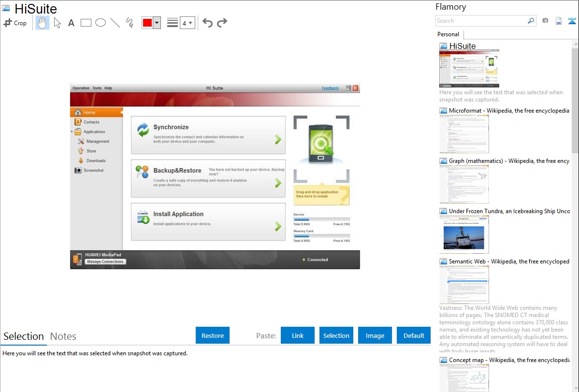
Task: Click the Device storage progress bar
Action: tap(321, 219)
